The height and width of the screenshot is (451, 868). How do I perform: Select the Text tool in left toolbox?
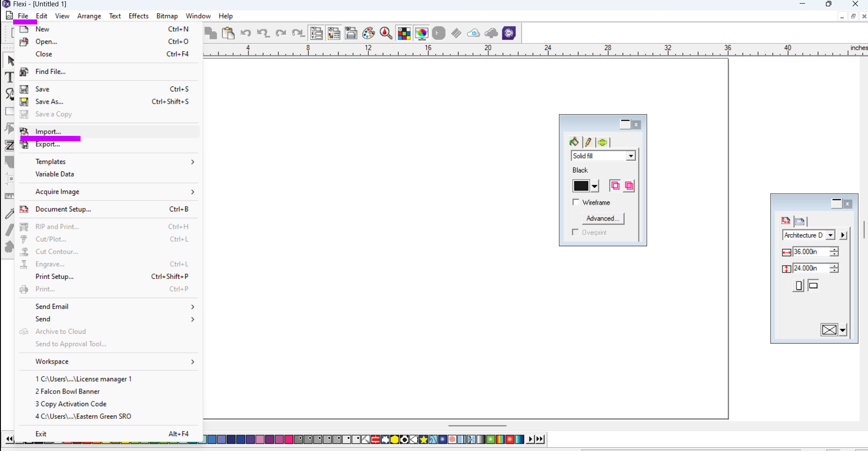click(10, 77)
